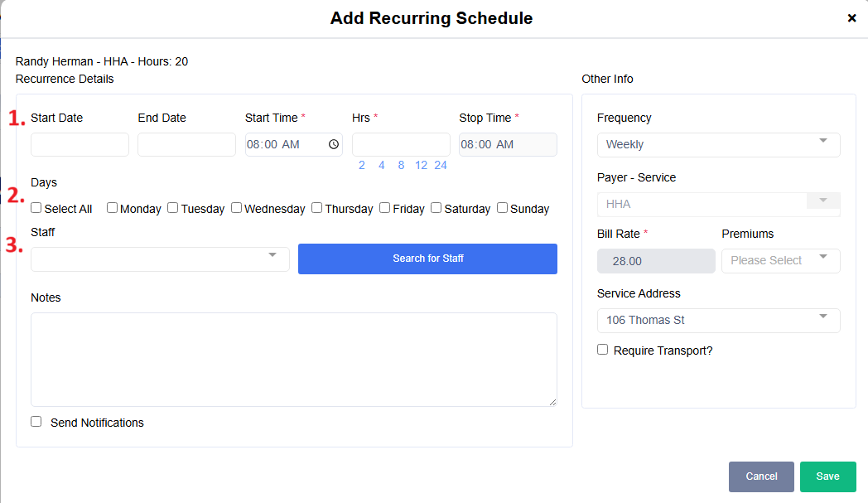
Task: Choose the 12 hours shortcut
Action: click(421, 165)
